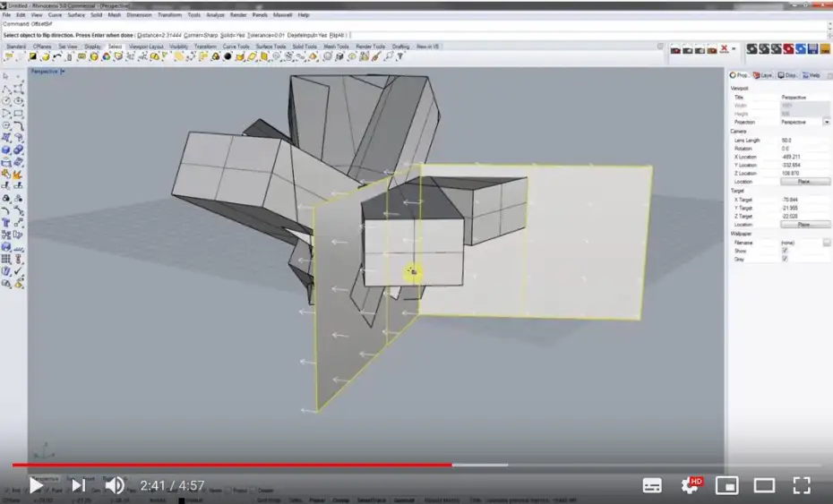The width and height of the screenshot is (833, 504).
Task: Open the Solid menu
Action: tap(96, 15)
